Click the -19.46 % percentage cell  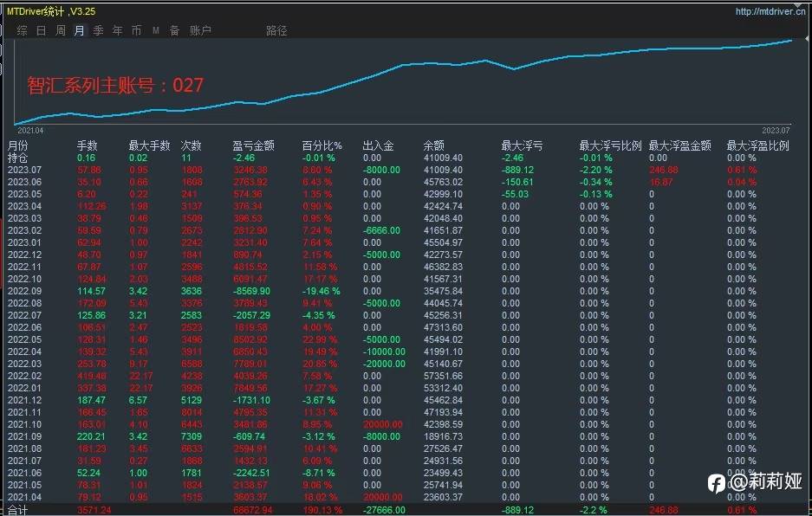coord(321,291)
